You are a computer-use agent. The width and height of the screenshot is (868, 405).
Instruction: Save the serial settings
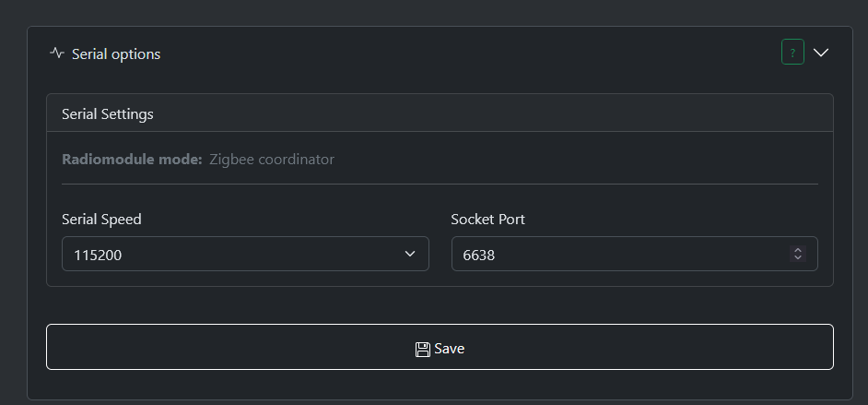[440, 347]
